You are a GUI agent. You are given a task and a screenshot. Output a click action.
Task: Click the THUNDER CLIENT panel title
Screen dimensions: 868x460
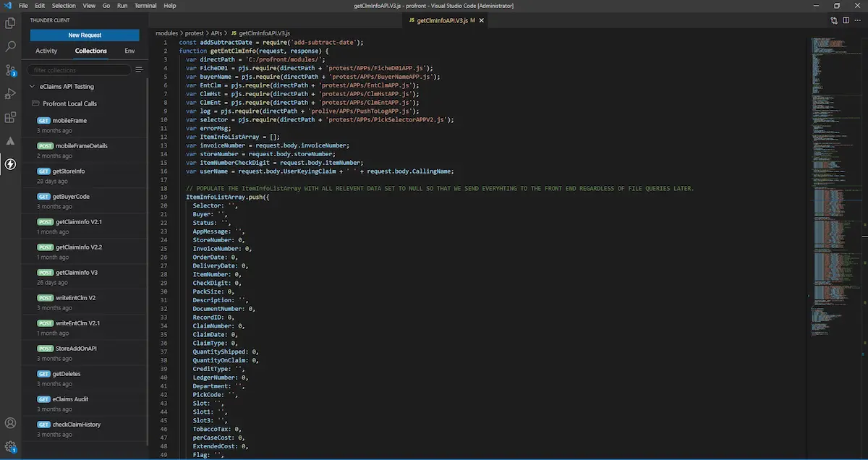(x=50, y=20)
